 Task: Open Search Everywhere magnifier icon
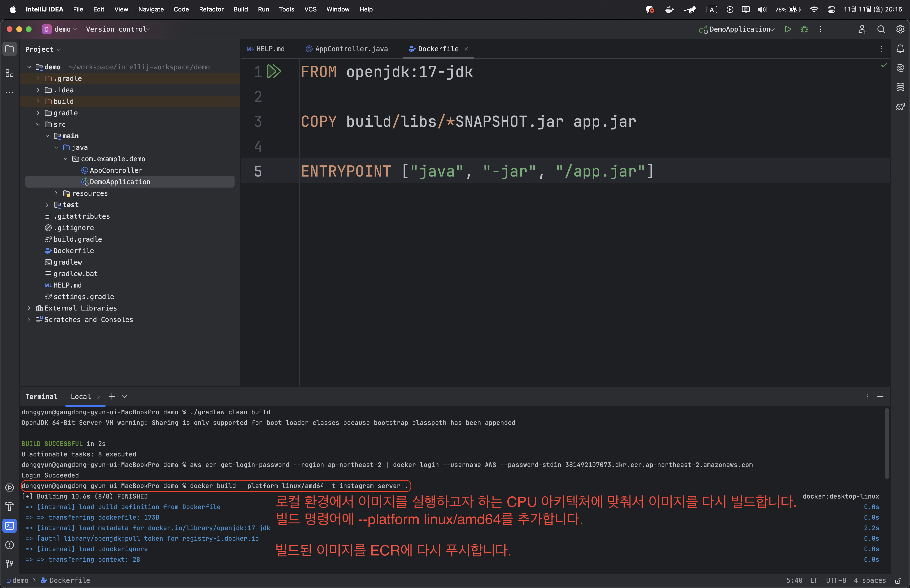881,29
